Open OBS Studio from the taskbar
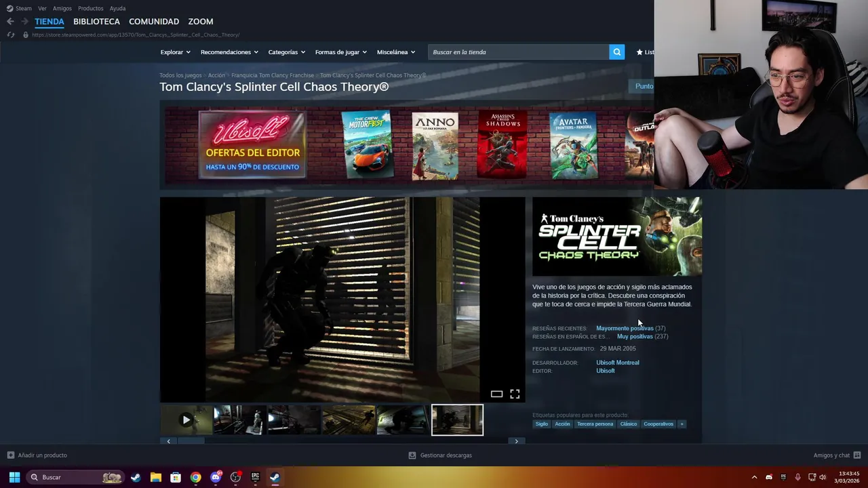This screenshot has width=868, height=488. point(235,477)
